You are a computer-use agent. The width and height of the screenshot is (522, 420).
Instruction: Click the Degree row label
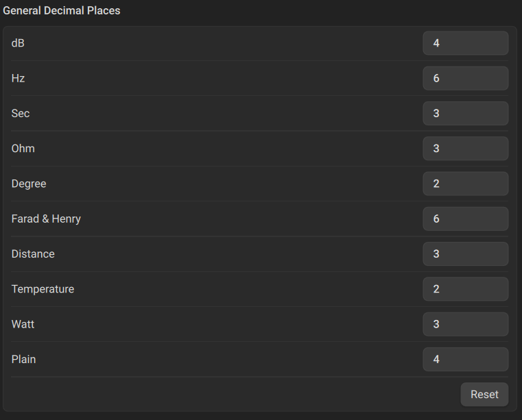pyautogui.click(x=29, y=184)
